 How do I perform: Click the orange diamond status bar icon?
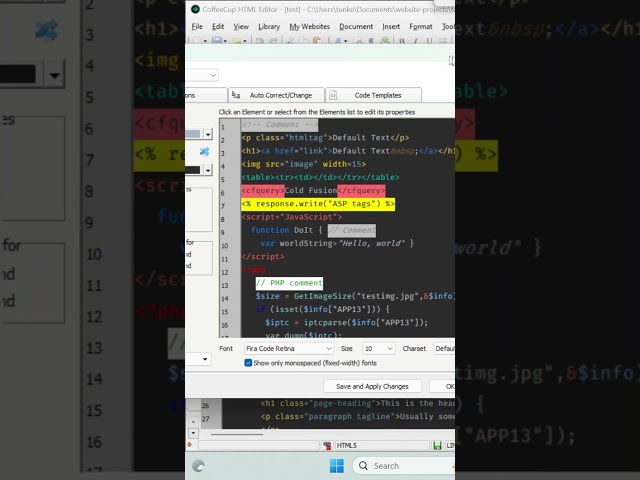coord(189,445)
